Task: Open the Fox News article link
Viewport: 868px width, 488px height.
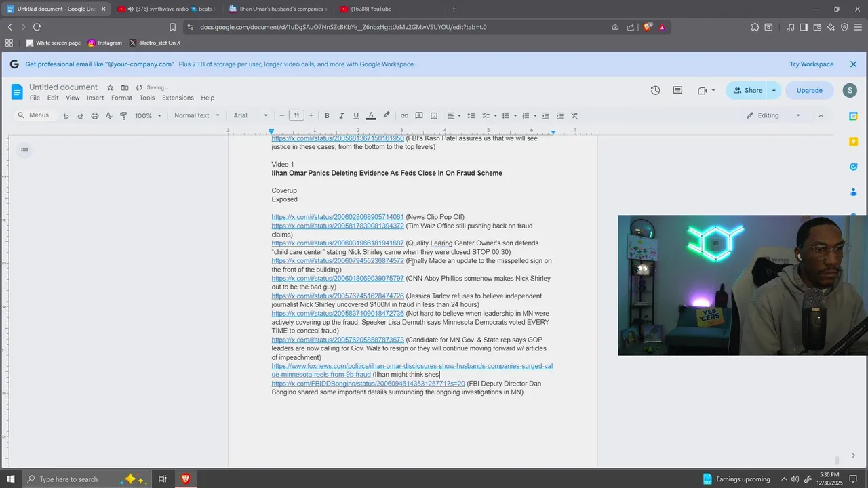Action: tap(412, 370)
